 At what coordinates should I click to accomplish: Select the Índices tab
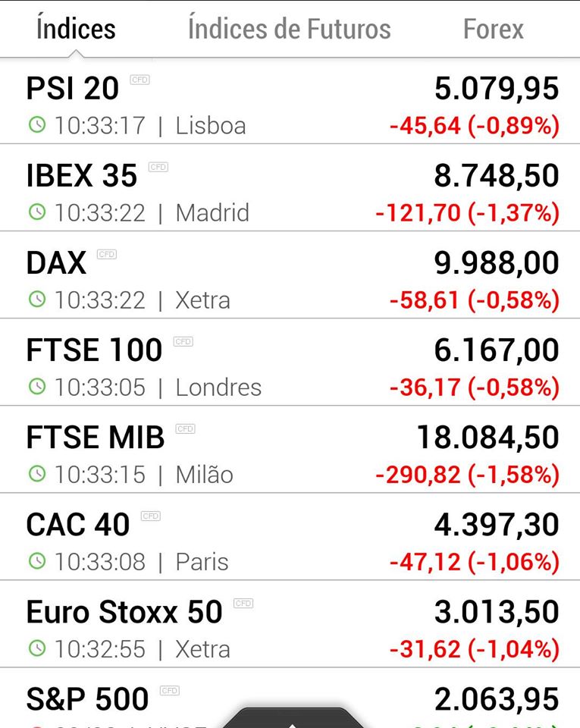[76, 29]
